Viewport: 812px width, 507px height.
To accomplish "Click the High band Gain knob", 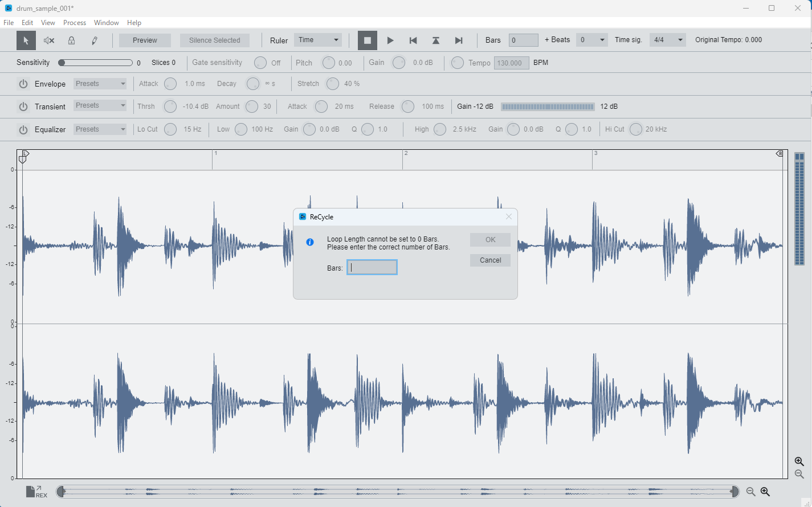I will [513, 129].
